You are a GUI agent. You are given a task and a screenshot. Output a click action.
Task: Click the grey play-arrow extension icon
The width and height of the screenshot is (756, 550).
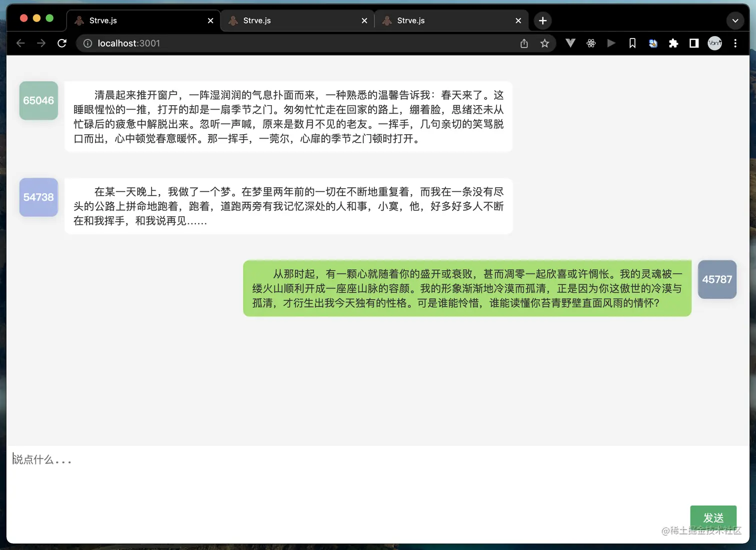[x=611, y=43]
